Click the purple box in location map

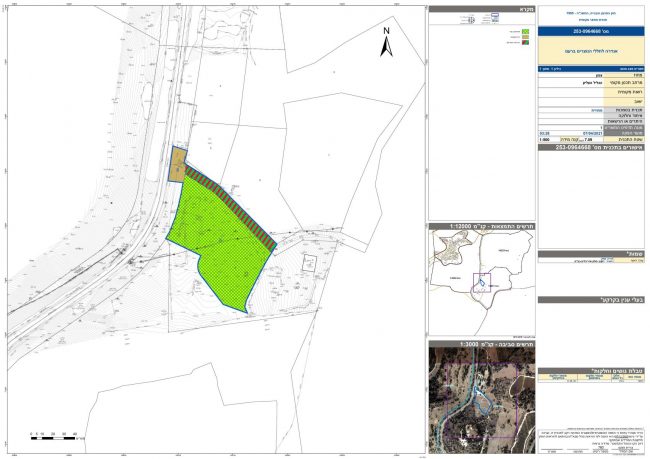pyautogui.click(x=481, y=283)
